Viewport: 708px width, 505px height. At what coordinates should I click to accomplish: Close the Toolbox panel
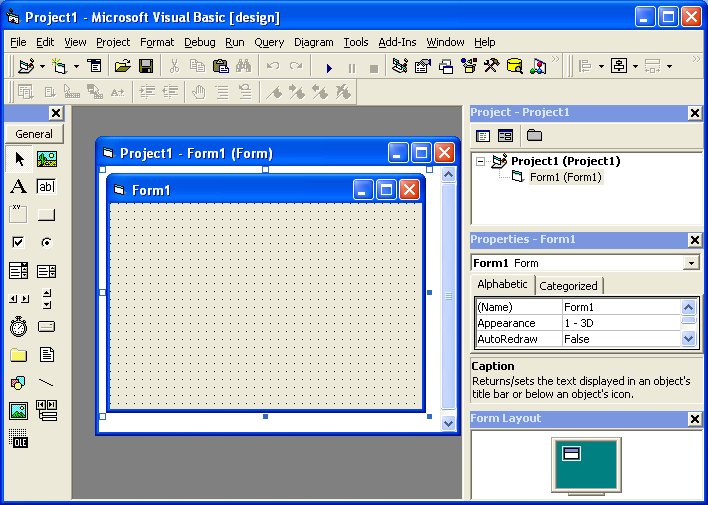[56, 113]
